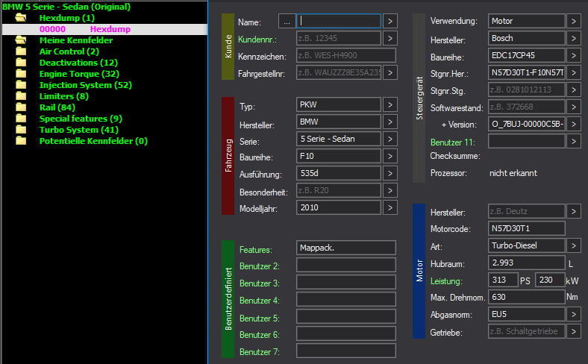This screenshot has height=364, width=588.
Task: Open the arrow button beside Name field
Action: click(390, 22)
